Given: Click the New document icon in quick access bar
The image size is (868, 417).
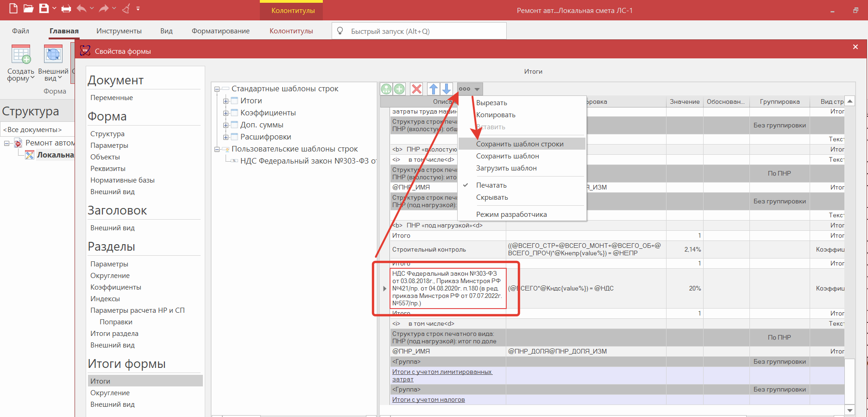Looking at the screenshot, I should [x=13, y=8].
